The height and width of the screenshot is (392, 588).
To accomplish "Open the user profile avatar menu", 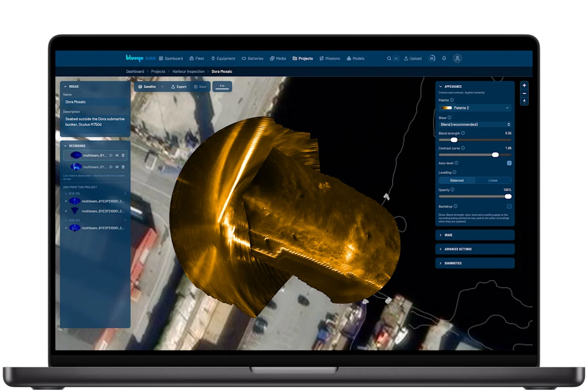I will [x=457, y=58].
